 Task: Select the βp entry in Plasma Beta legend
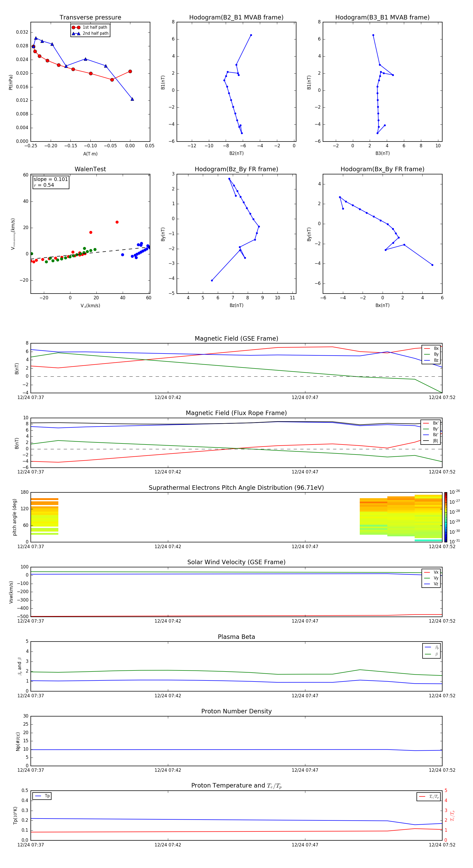[431, 647]
